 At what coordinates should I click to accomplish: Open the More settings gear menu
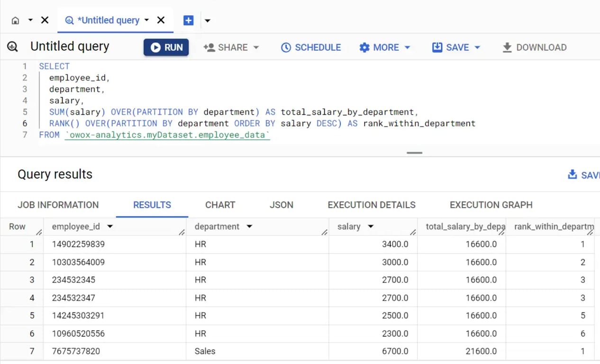(384, 47)
